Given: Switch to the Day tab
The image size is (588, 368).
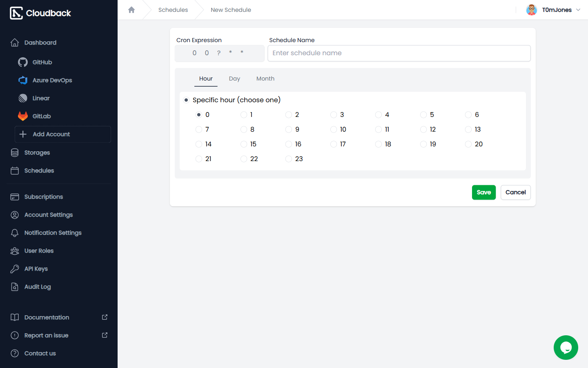Looking at the screenshot, I should pos(234,79).
